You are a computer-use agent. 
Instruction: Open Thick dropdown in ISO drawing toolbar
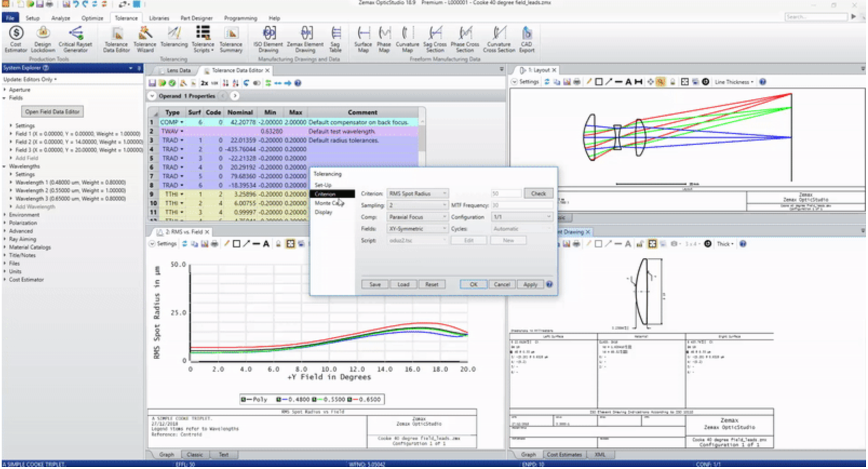pos(725,244)
